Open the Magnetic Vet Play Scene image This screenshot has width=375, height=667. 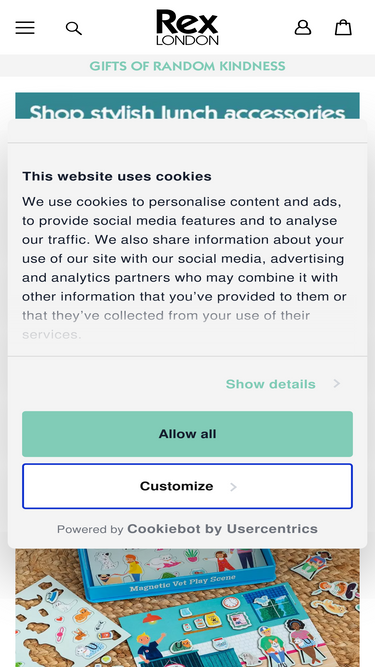[x=188, y=608]
